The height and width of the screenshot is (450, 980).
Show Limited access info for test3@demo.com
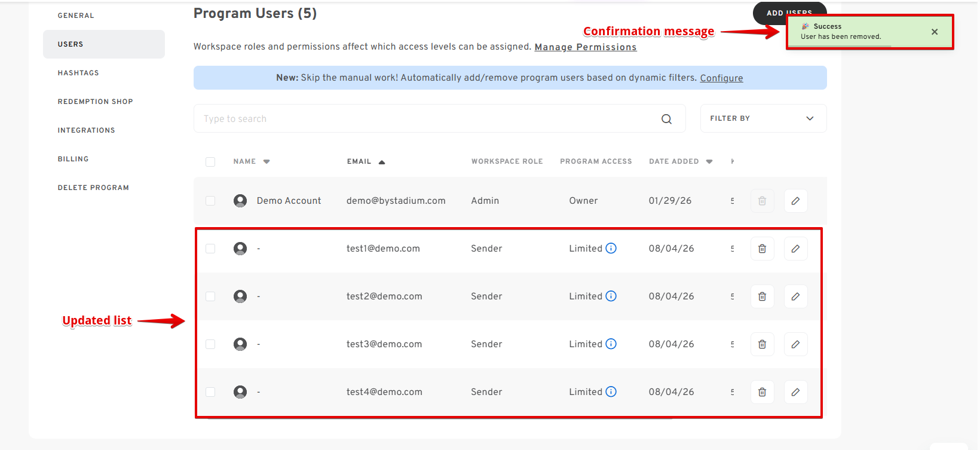point(611,344)
